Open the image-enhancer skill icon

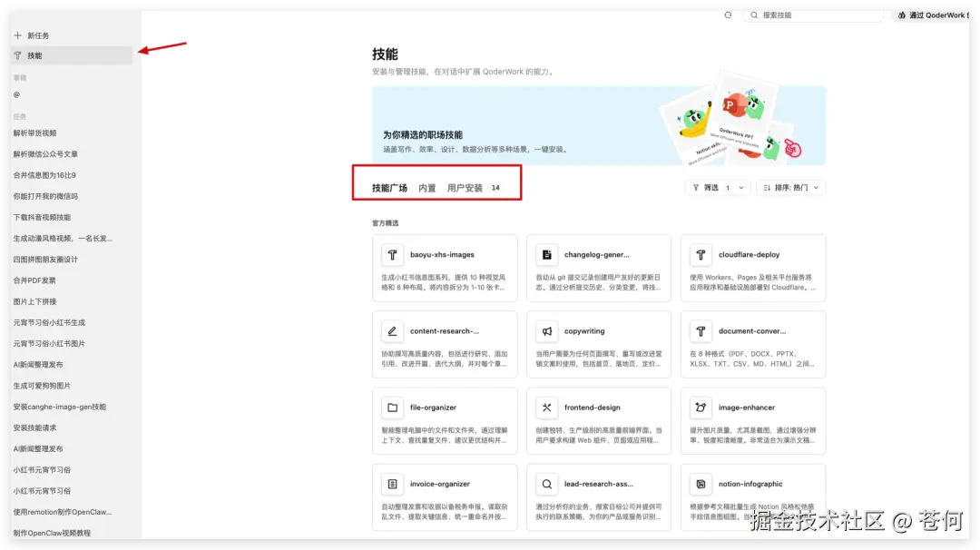click(701, 407)
